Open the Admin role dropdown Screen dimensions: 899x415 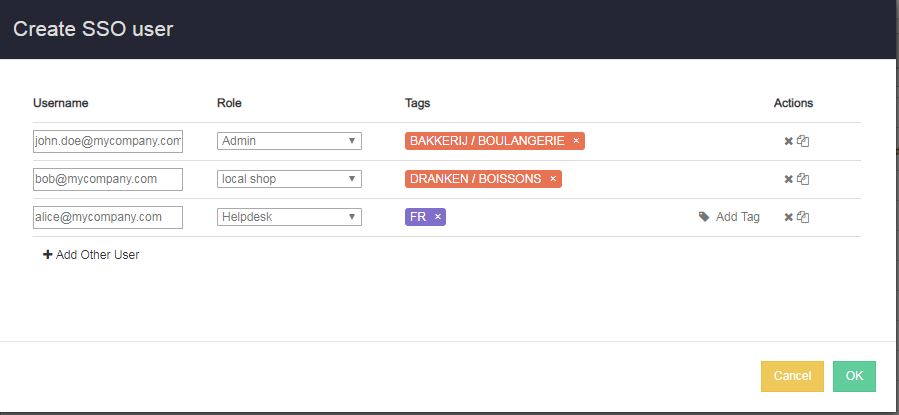tap(289, 141)
